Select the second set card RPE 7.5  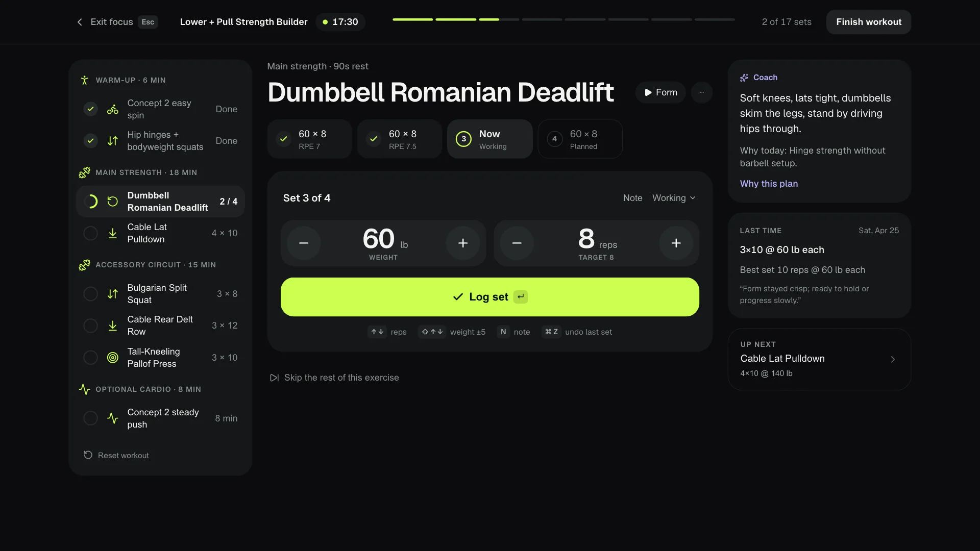point(400,139)
